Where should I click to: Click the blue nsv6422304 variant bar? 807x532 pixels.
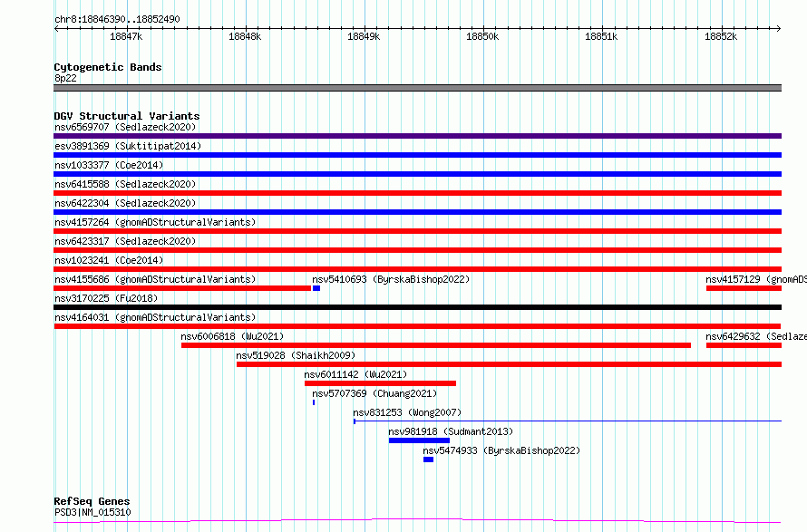pos(417,212)
